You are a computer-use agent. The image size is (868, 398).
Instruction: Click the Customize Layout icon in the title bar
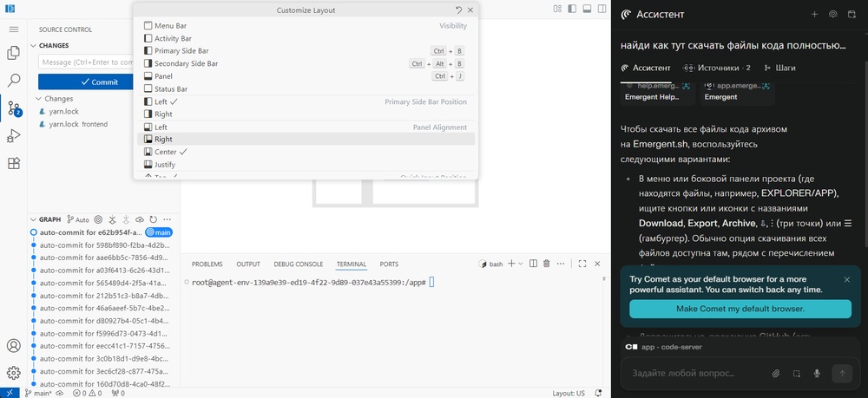[557, 9]
